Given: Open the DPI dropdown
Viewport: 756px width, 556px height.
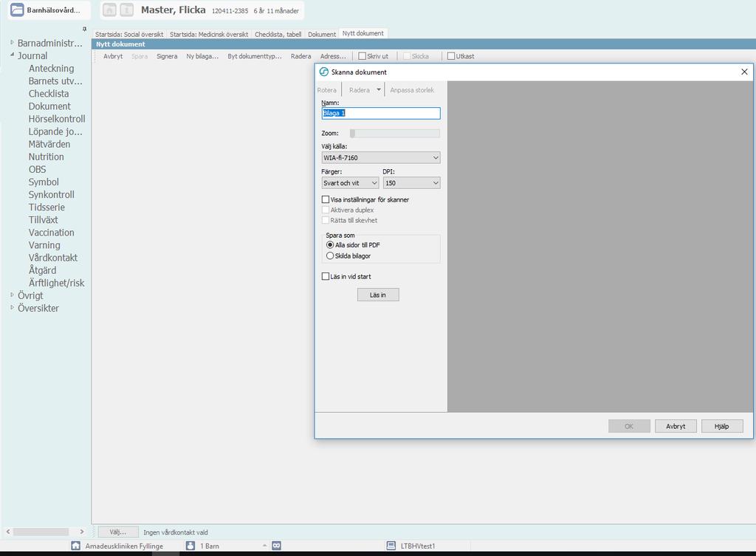Looking at the screenshot, I should (411, 183).
